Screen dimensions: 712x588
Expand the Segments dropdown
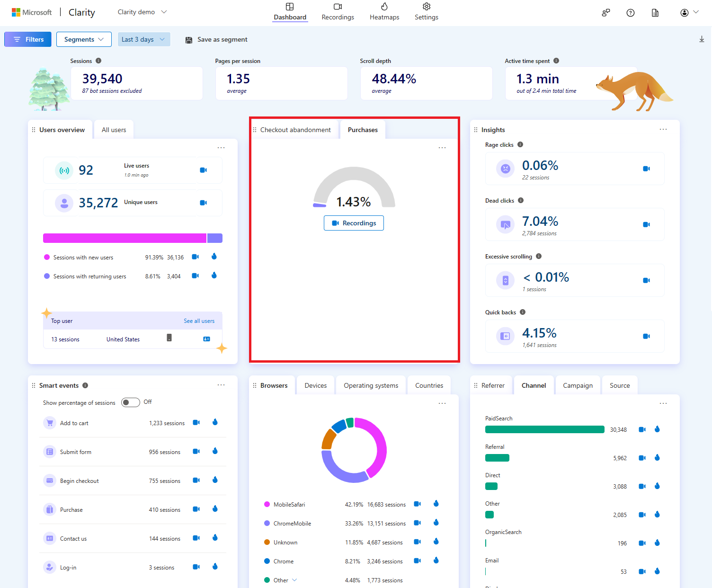(84, 39)
